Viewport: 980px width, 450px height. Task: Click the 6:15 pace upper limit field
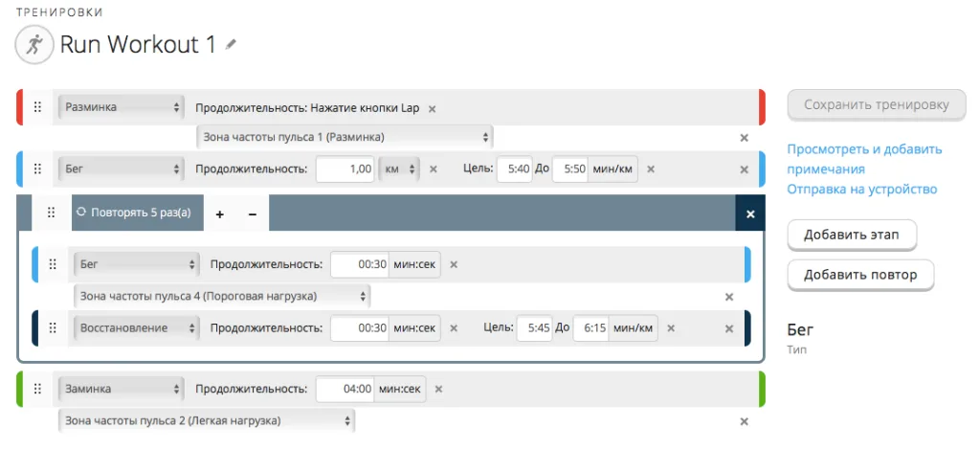(x=590, y=327)
